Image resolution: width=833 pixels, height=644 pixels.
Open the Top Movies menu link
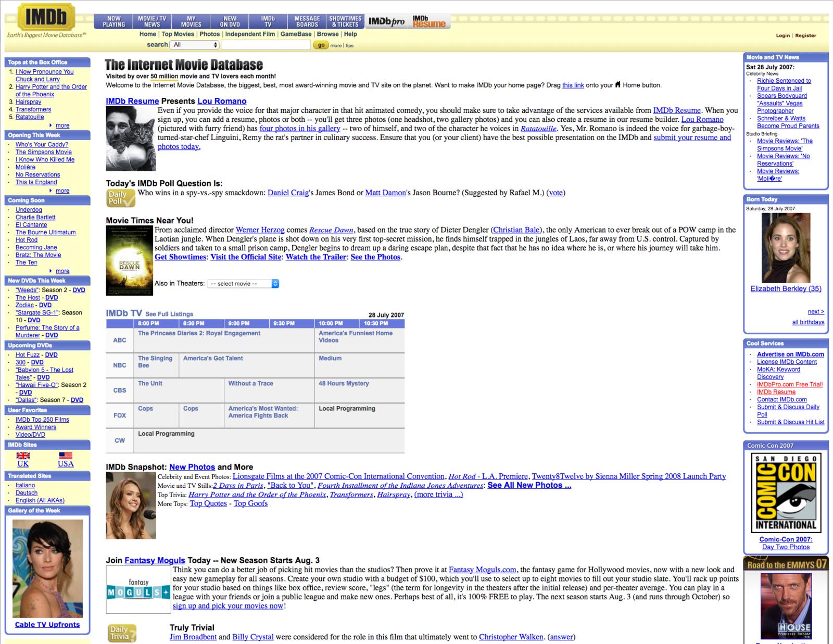[178, 34]
